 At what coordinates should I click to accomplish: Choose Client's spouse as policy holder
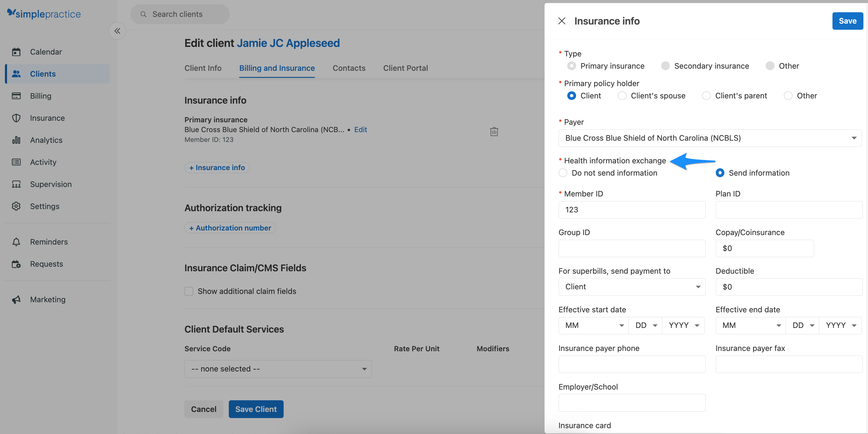point(622,96)
